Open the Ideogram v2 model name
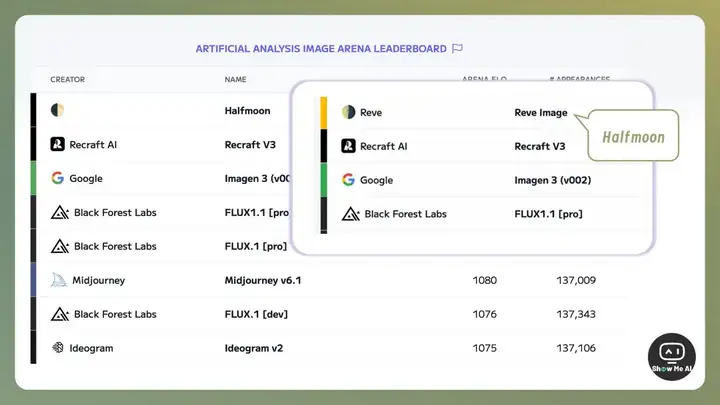 point(255,348)
